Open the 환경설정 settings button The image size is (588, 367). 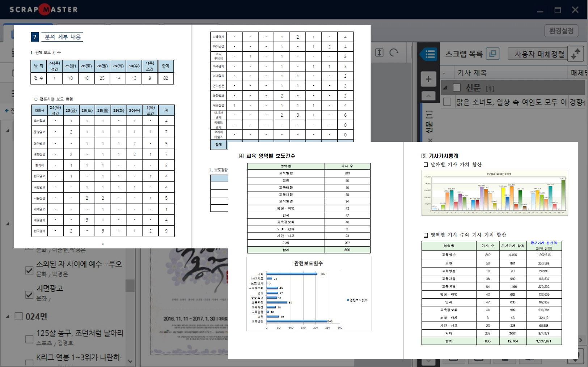561,31
